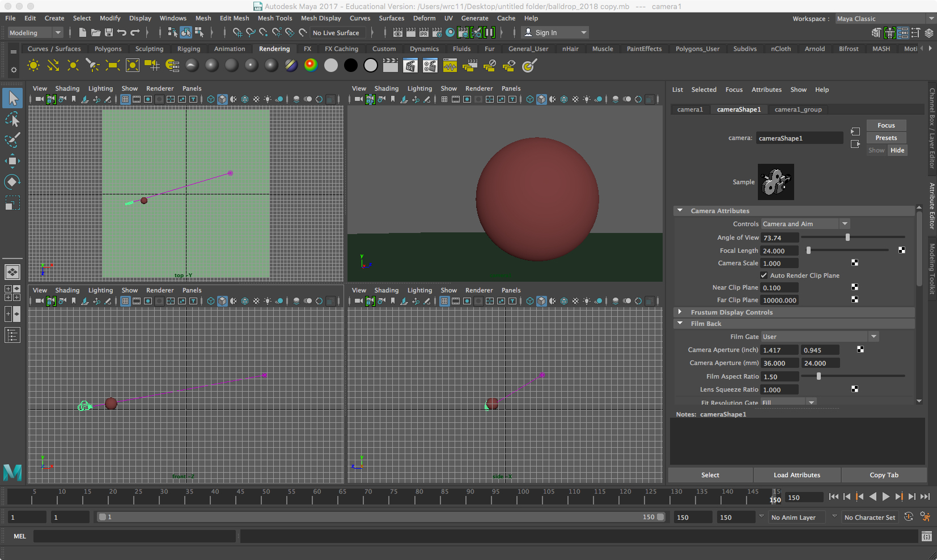Click the Load Attributes button
This screenshot has width=937, height=560.
[796, 475]
